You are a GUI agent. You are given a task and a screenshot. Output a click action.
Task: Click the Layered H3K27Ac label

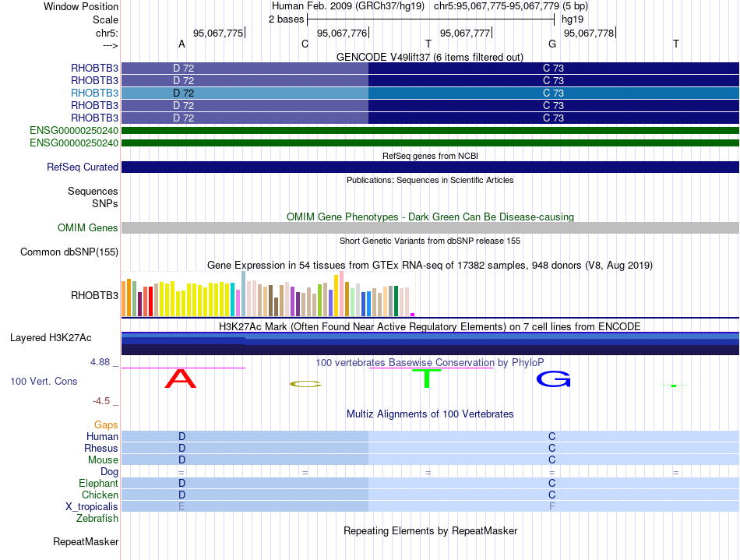[51, 338]
